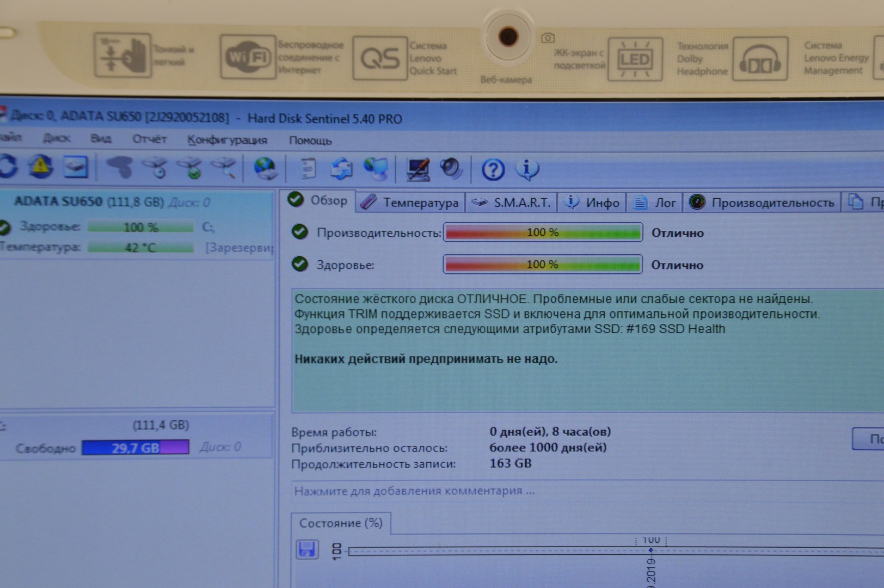884x588 pixels.
Task: Click the speaker sound toolbar icon
Action: [451, 169]
